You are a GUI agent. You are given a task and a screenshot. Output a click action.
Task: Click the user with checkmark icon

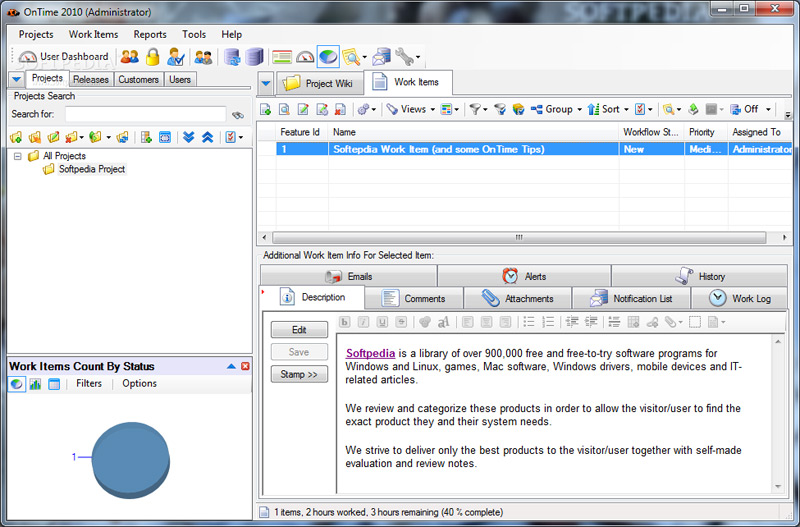(176, 57)
